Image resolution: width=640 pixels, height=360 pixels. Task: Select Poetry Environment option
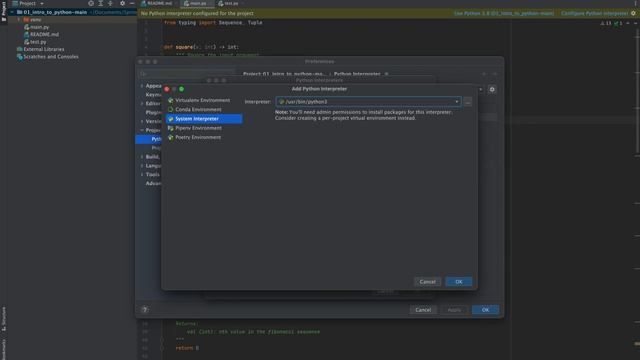198,138
